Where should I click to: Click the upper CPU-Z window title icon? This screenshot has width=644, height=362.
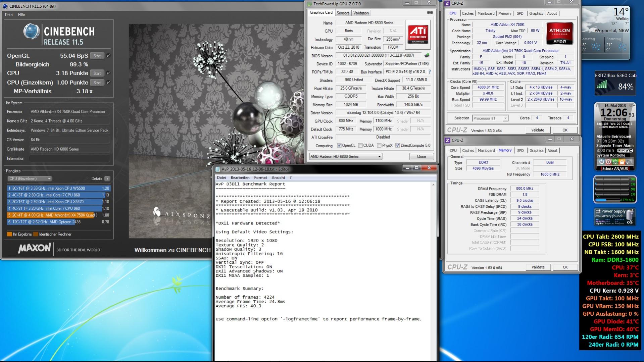click(x=447, y=3)
